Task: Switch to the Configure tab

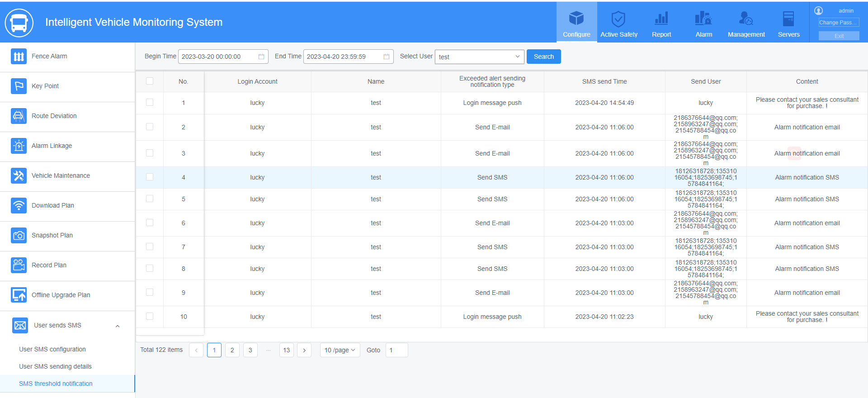Action: pos(576,22)
